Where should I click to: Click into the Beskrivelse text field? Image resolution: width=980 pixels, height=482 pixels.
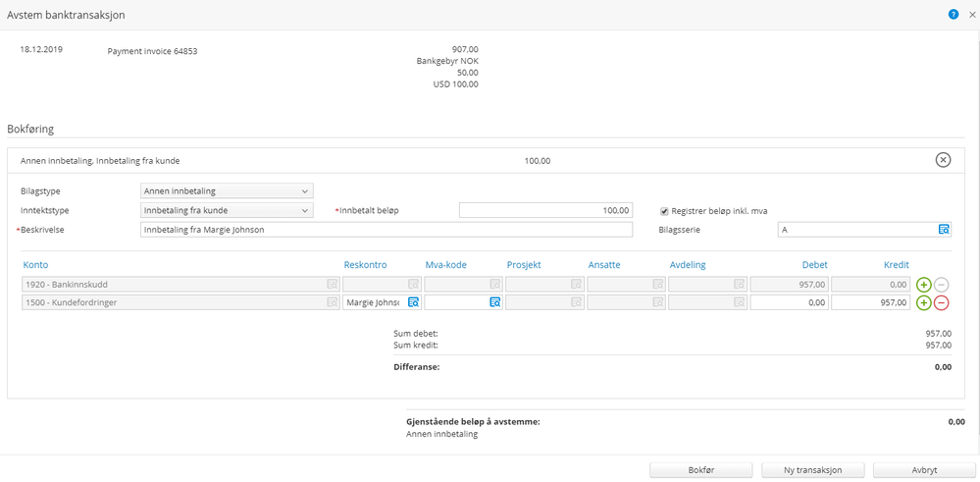pos(387,230)
